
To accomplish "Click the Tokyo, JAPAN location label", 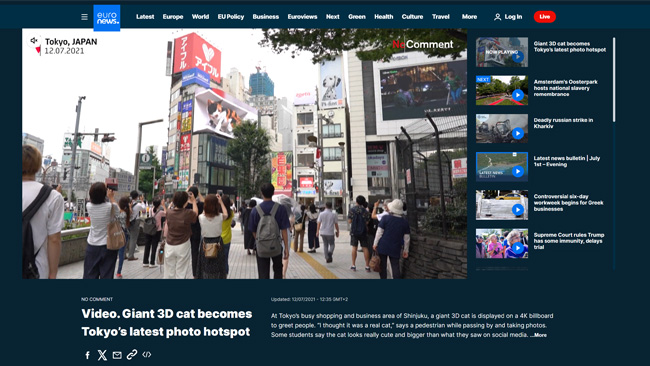I will pyautogui.click(x=71, y=42).
